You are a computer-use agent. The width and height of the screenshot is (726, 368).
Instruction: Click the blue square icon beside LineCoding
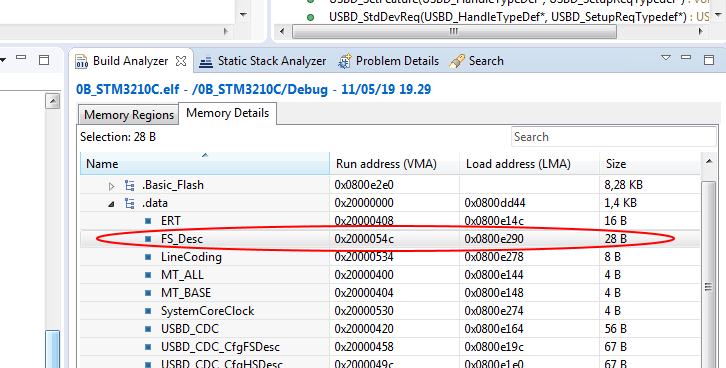pyautogui.click(x=148, y=257)
